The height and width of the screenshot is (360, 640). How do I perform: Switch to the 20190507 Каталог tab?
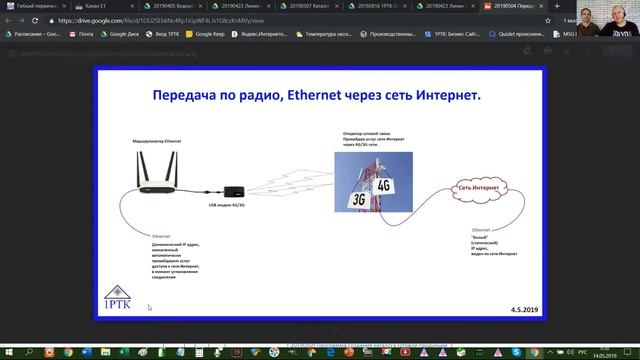[x=309, y=6]
